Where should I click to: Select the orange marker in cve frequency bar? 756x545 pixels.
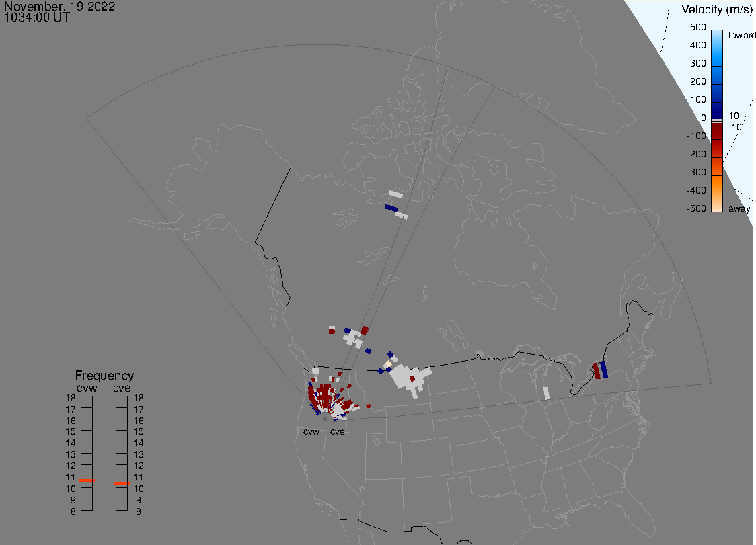click(x=122, y=483)
